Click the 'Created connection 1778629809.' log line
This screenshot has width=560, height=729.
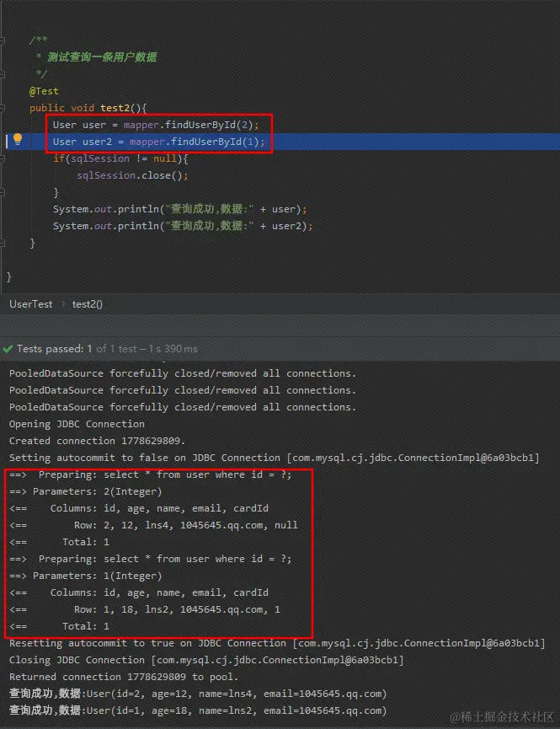click(97, 441)
